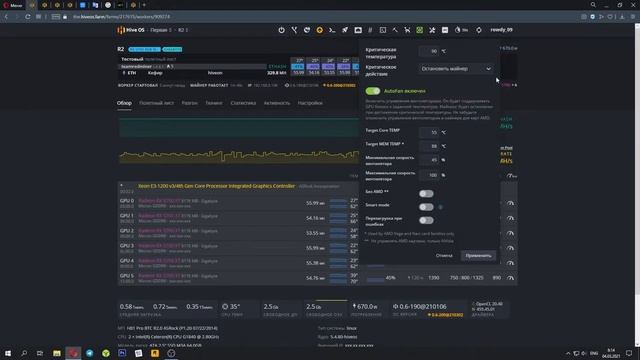Screen dimensions: 640x360
Task: Open File Explorer from the taskbar
Action: (57, 353)
